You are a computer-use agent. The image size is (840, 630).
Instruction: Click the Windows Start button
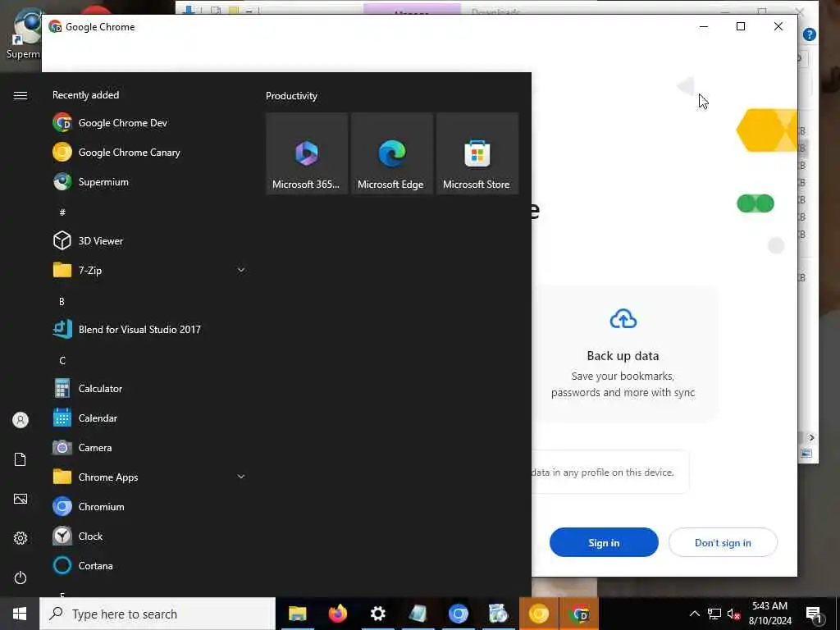[x=20, y=614]
